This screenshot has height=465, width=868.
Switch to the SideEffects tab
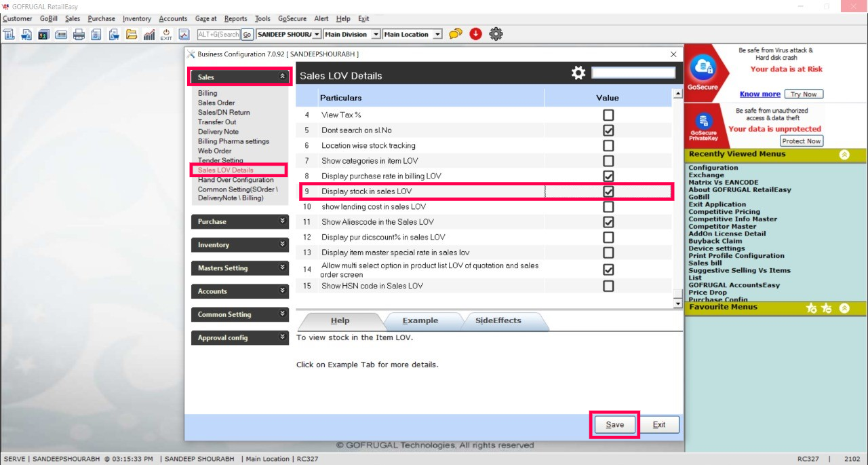(x=498, y=321)
